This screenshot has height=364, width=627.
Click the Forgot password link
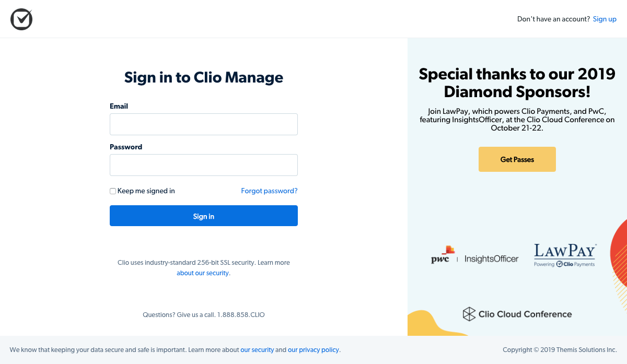269,191
